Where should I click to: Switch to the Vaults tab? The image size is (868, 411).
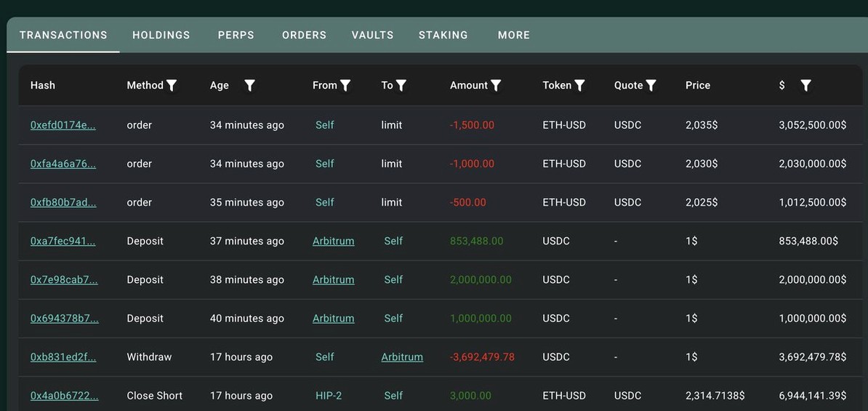[372, 35]
